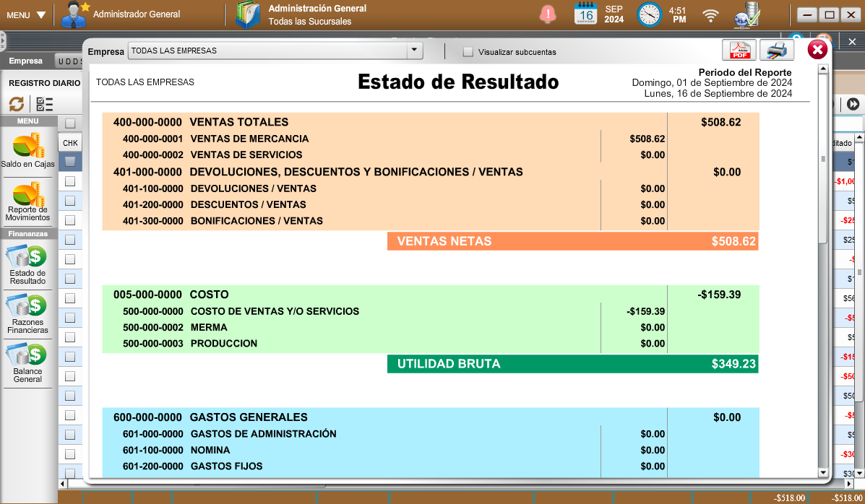Expand the Empresa dropdown list

tap(414, 51)
